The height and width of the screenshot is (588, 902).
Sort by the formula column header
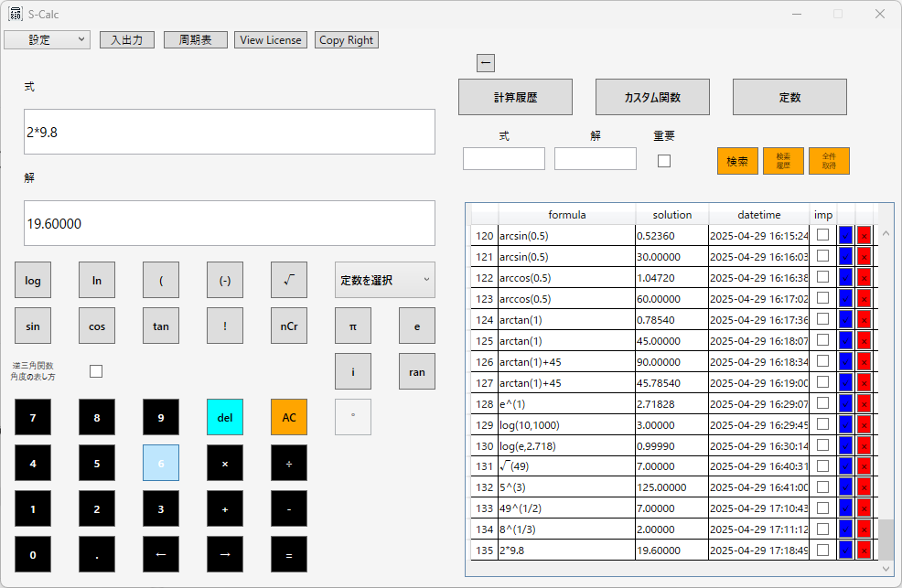(x=566, y=214)
